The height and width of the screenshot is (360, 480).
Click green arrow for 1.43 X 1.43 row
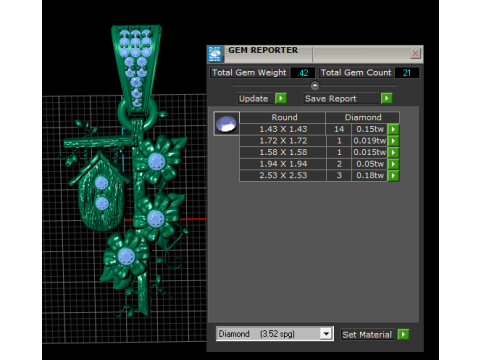[393, 129]
